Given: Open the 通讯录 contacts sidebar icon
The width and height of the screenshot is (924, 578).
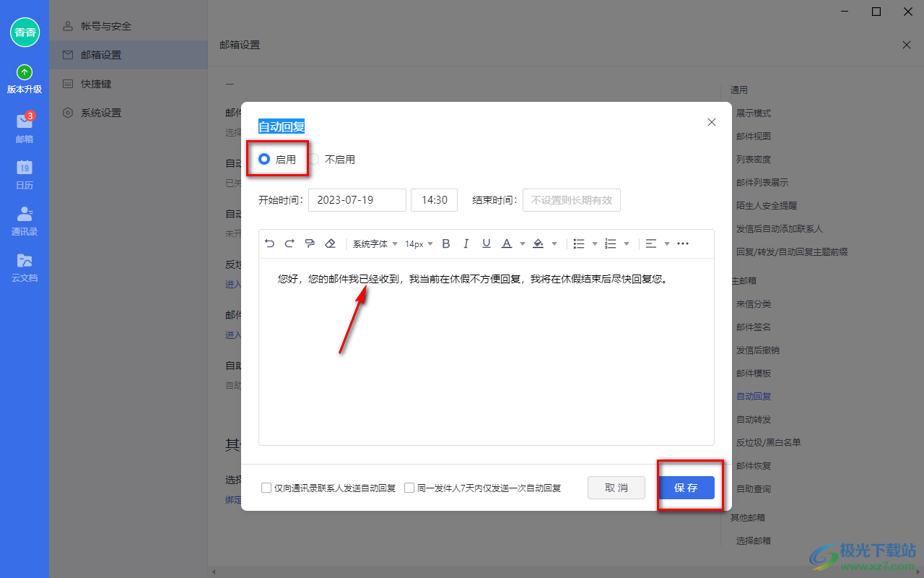Looking at the screenshot, I should click(x=25, y=220).
